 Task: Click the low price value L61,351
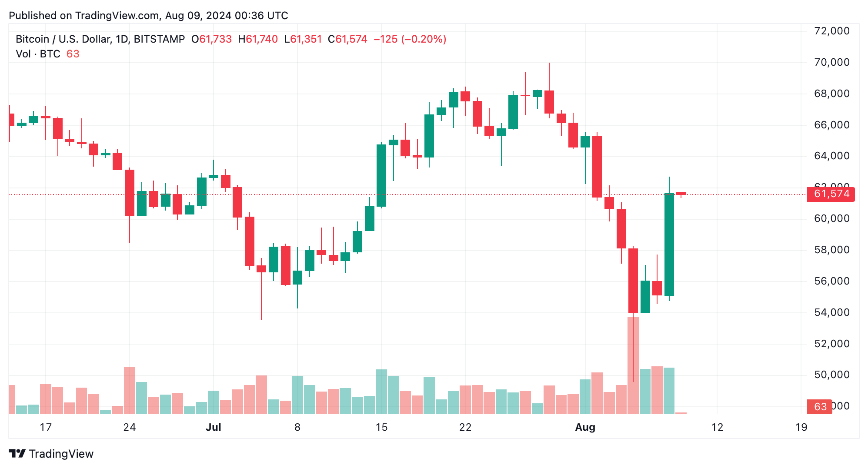(303, 39)
